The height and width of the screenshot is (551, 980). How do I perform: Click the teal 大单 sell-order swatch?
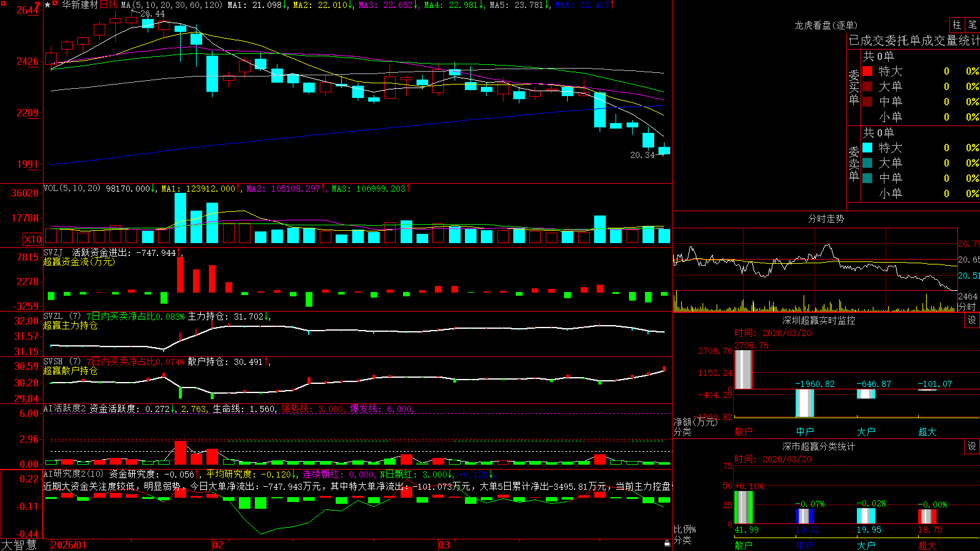point(867,163)
